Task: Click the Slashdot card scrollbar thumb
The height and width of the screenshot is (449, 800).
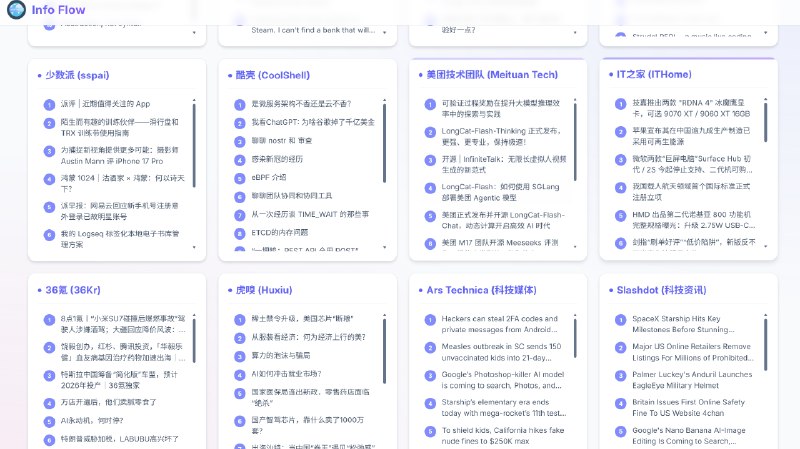Action: coord(765,344)
